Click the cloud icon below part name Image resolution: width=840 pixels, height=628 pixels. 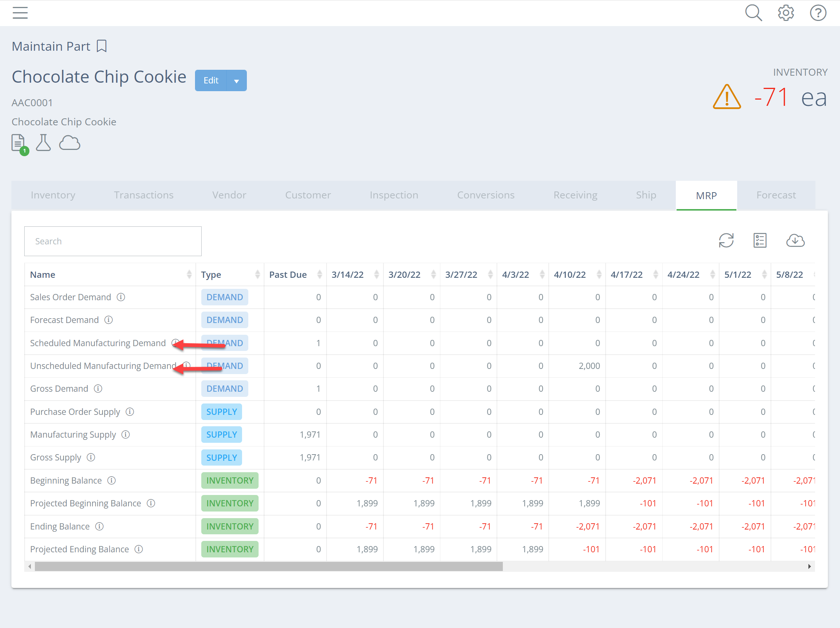pos(69,143)
